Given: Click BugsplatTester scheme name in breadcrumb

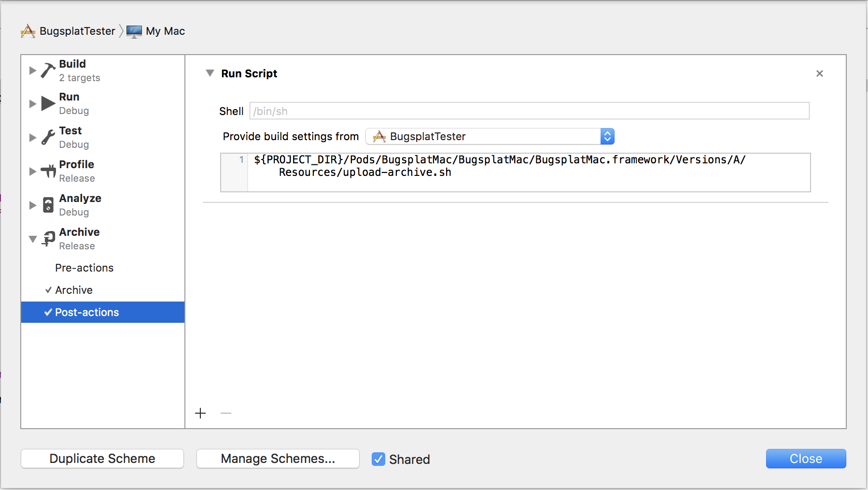Looking at the screenshot, I should coord(77,31).
